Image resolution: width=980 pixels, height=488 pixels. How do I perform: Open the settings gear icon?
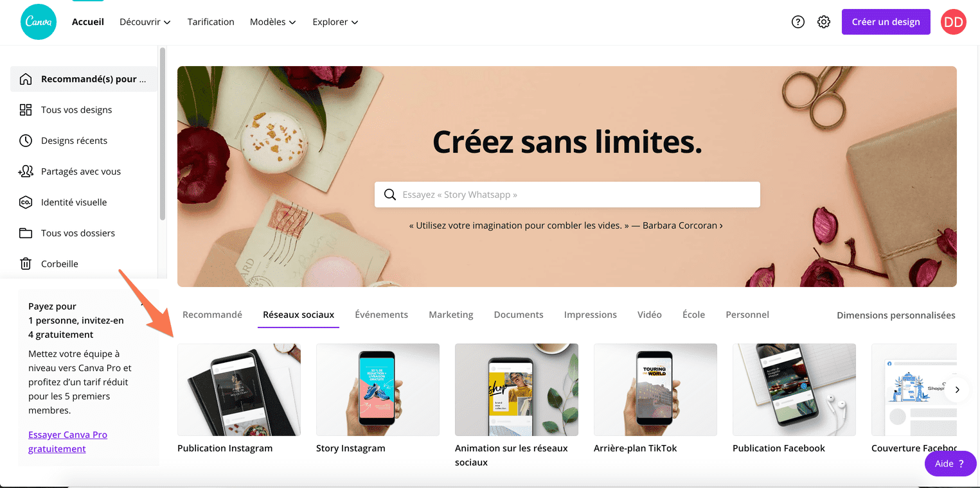point(824,22)
